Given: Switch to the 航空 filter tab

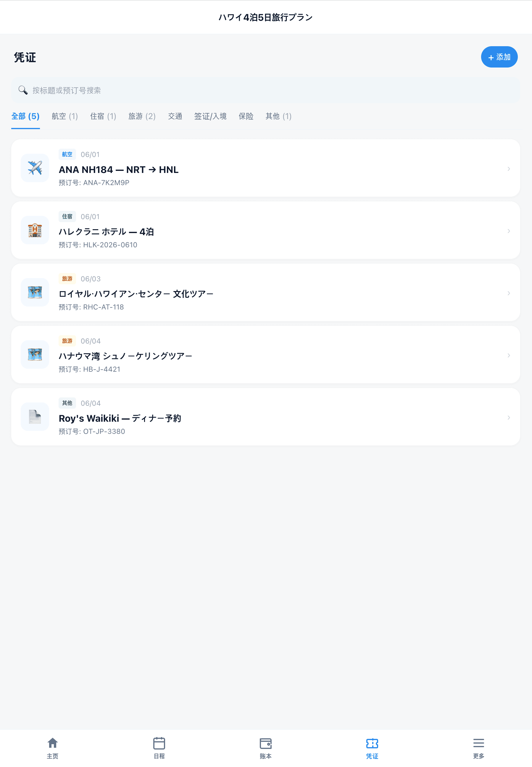Looking at the screenshot, I should pyautogui.click(x=64, y=116).
